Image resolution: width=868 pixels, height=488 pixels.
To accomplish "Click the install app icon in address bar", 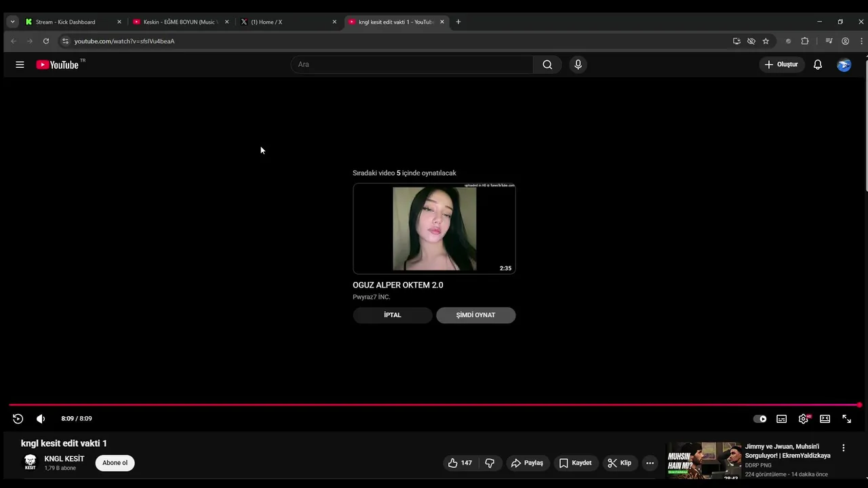I will [x=736, y=41].
